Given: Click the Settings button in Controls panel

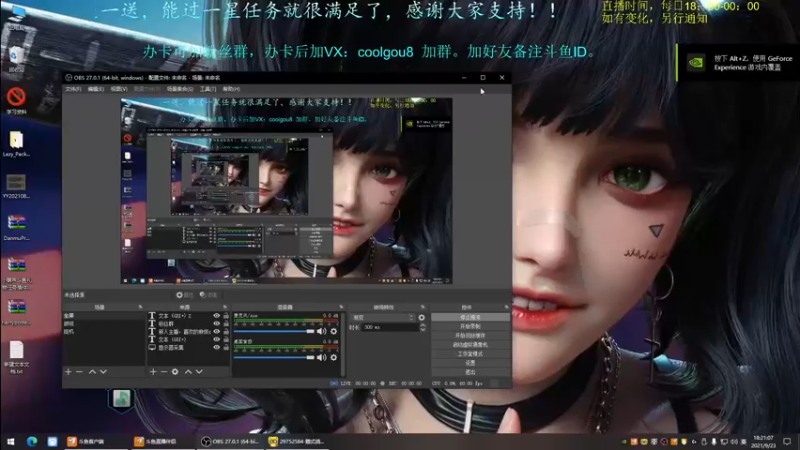Looking at the screenshot, I should [x=470, y=363].
